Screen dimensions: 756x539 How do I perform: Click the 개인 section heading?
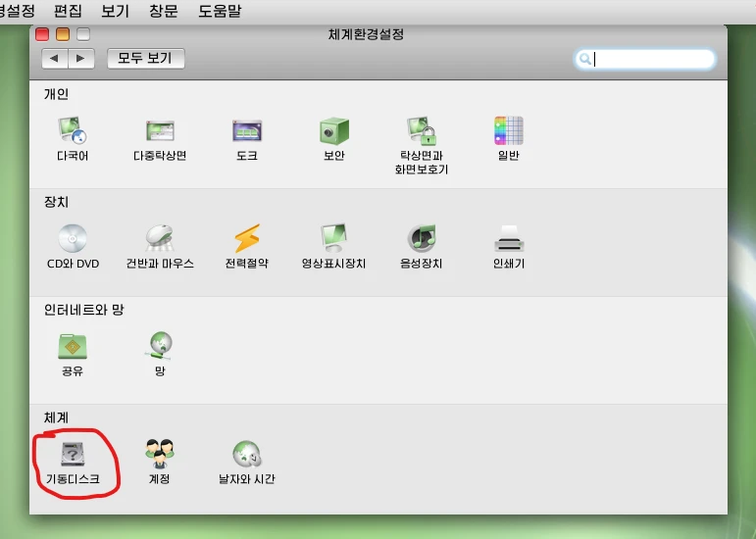pos(56,94)
